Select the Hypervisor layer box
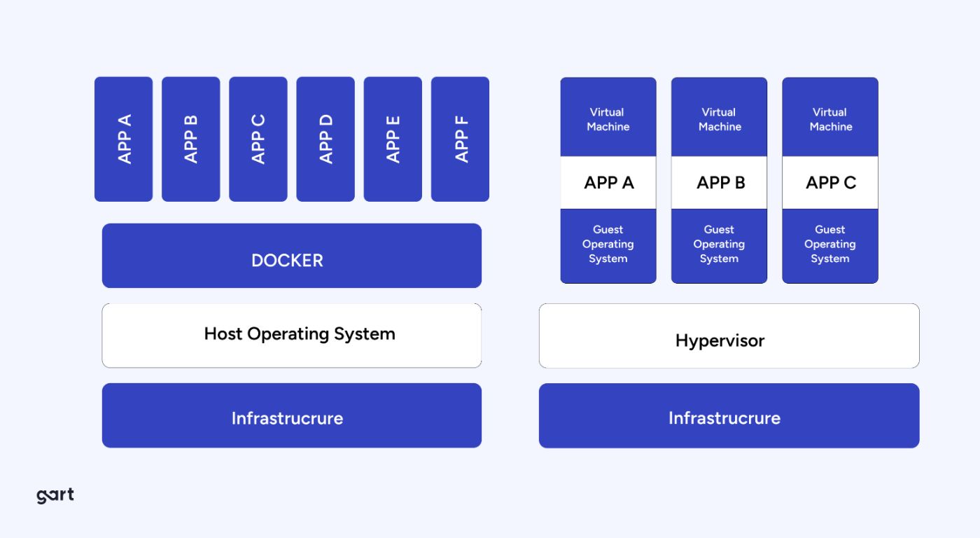Image resolution: width=980 pixels, height=538 pixels. (x=729, y=336)
